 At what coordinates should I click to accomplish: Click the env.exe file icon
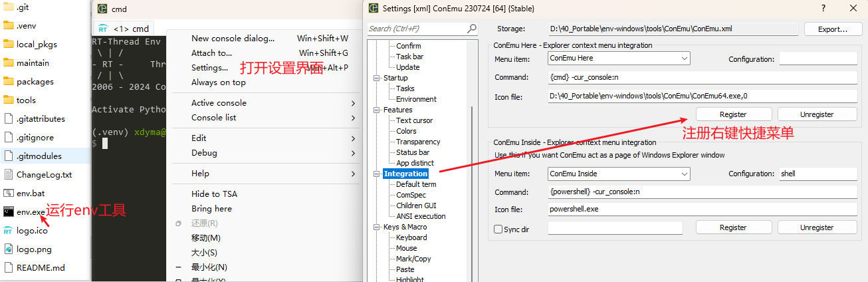point(8,212)
